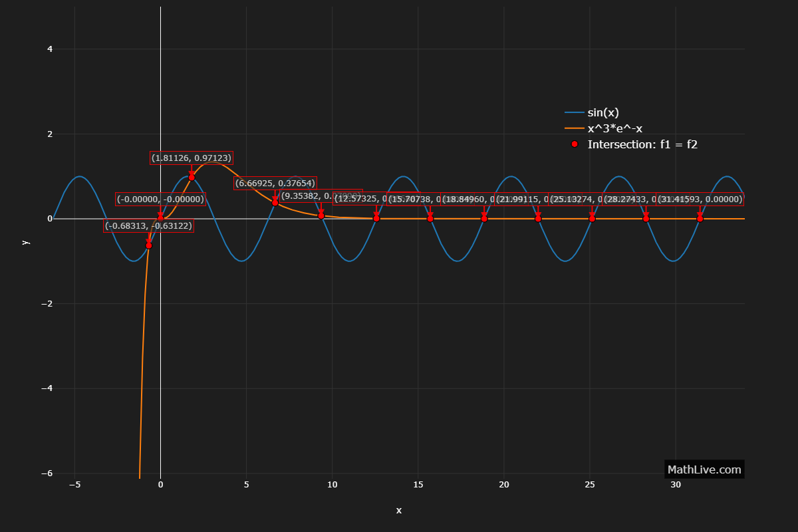798x532 pixels.
Task: Open the MathLive.com watermark link
Action: coord(704,469)
